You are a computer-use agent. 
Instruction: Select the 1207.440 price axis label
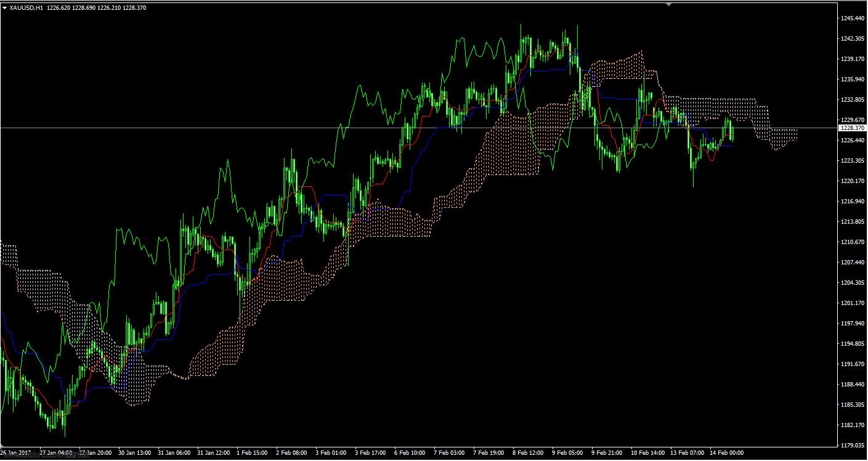click(851, 263)
